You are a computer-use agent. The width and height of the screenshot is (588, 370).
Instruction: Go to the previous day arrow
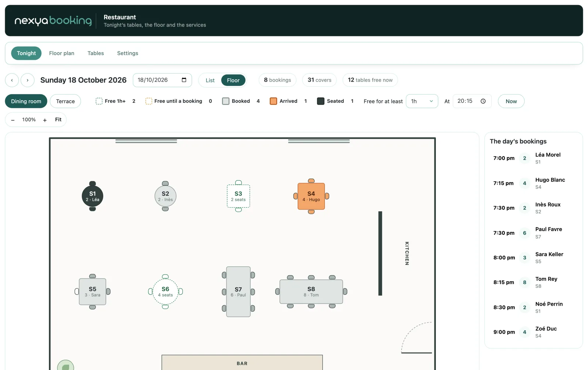tap(12, 80)
